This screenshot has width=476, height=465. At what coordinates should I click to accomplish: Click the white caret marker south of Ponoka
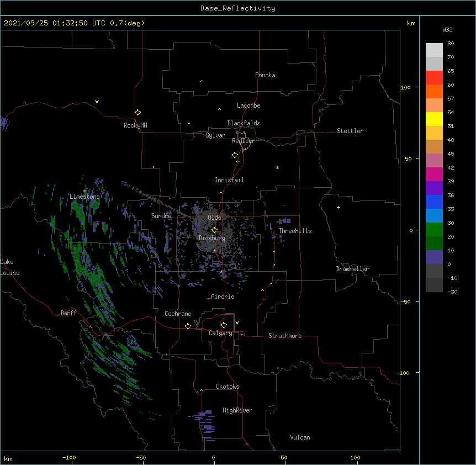tap(202, 81)
